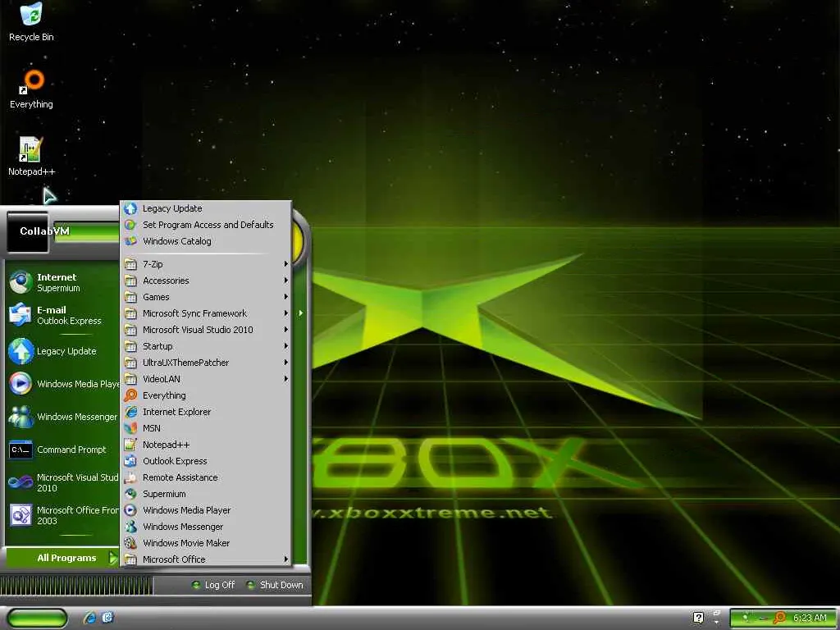The width and height of the screenshot is (840, 630).
Task: Click the Shut Down button
Action: tap(274, 585)
